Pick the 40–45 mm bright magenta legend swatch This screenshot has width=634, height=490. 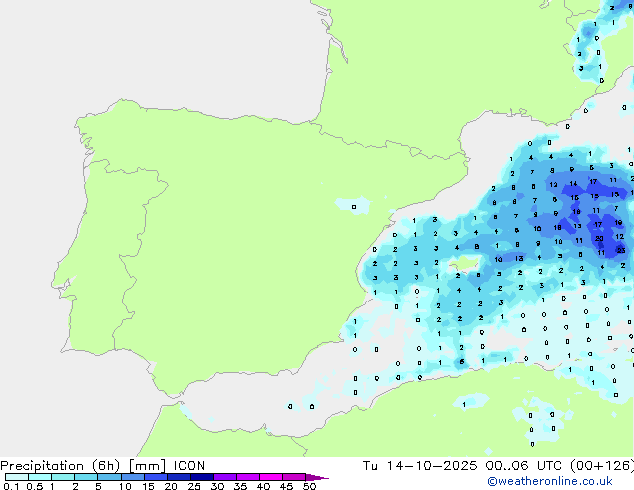[271, 477]
